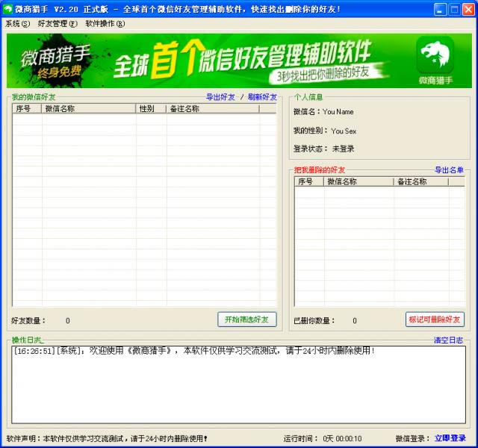Image resolution: width=478 pixels, height=448 pixels.
Task: Click the 清空日志 link
Action: [448, 340]
